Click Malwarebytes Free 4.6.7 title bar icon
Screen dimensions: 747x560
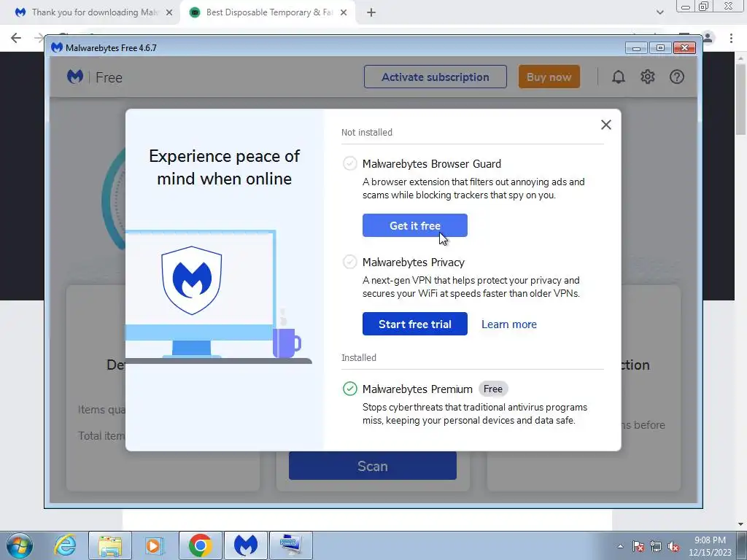point(57,47)
